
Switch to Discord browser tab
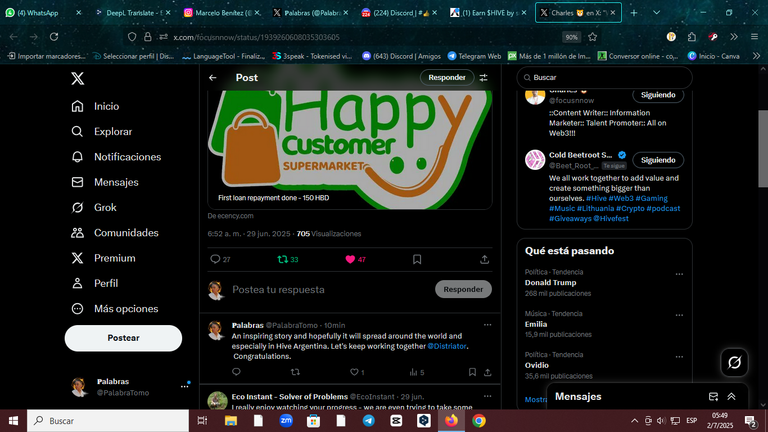click(399, 13)
